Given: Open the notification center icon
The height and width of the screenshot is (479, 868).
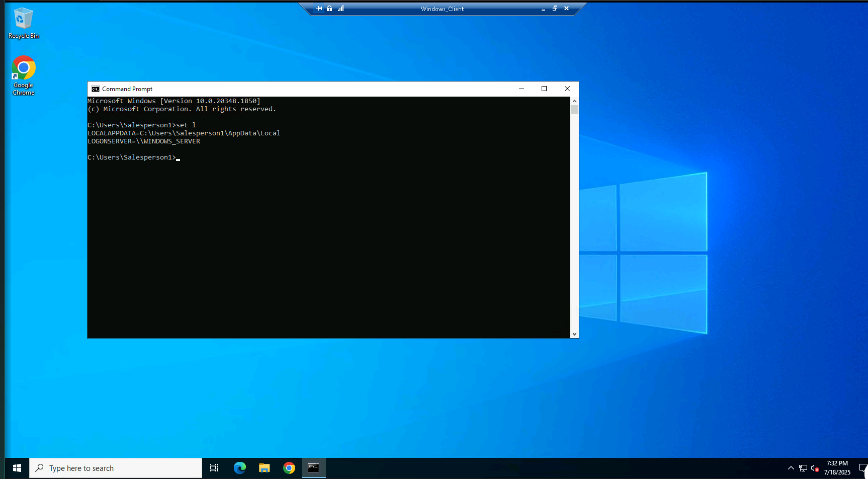Looking at the screenshot, I should click(863, 468).
